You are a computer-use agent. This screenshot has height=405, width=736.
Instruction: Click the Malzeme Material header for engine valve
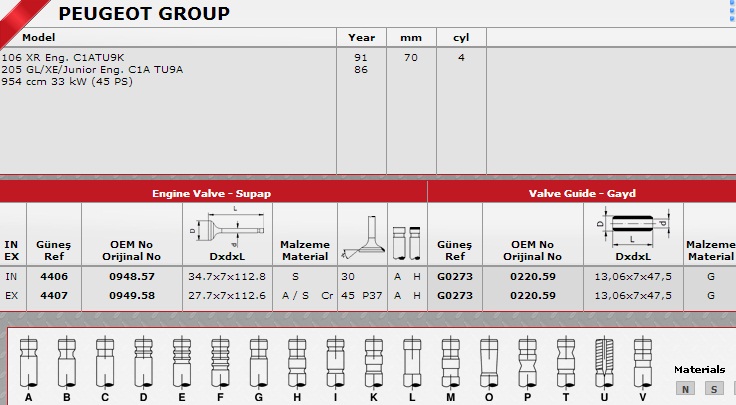click(x=305, y=251)
